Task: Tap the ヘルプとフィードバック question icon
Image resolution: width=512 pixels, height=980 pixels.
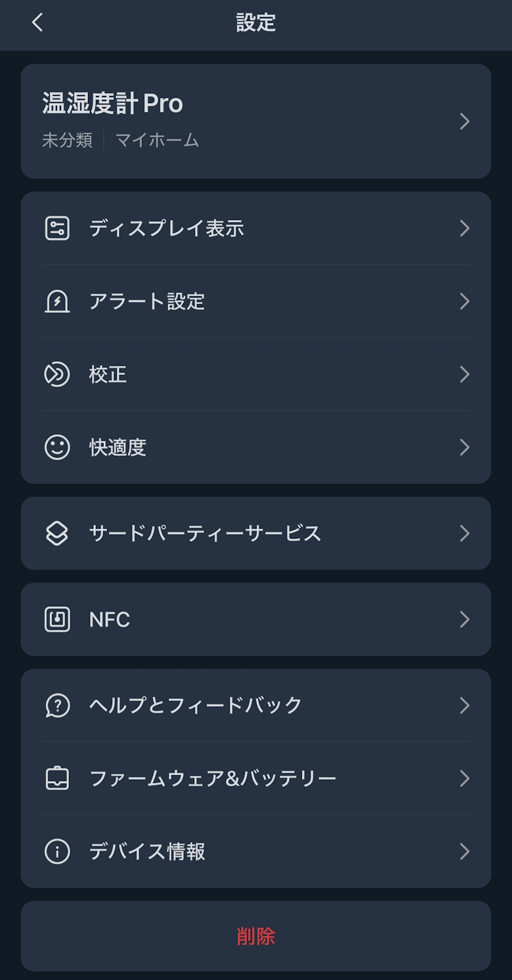Action: (x=57, y=705)
